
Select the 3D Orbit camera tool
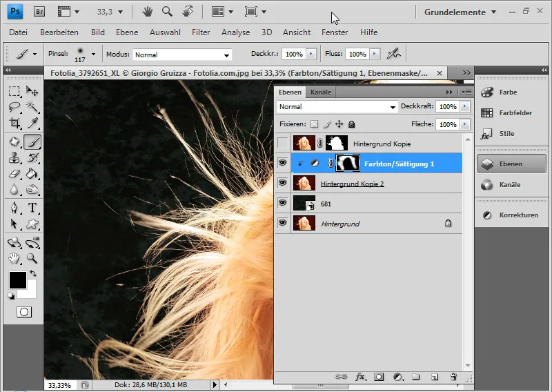pyautogui.click(x=32, y=243)
